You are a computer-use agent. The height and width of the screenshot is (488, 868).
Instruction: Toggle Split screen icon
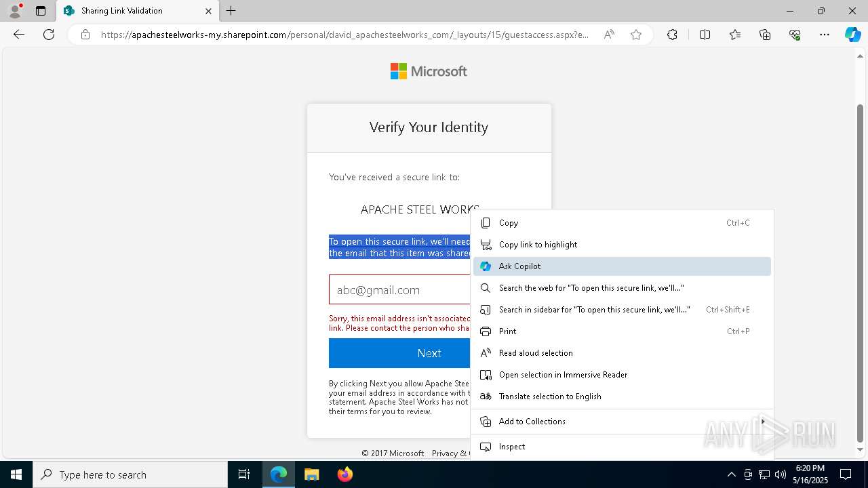pyautogui.click(x=705, y=35)
